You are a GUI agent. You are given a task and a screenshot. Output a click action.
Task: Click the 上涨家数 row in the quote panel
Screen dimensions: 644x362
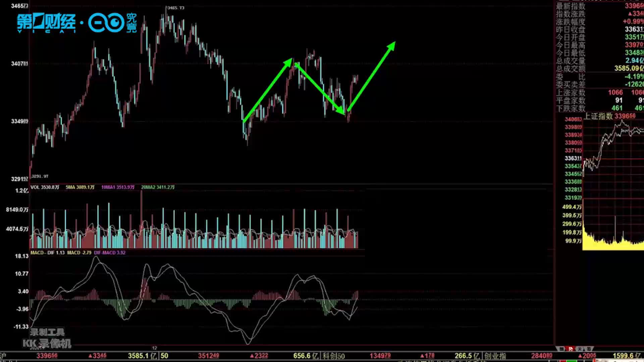[x=571, y=93]
